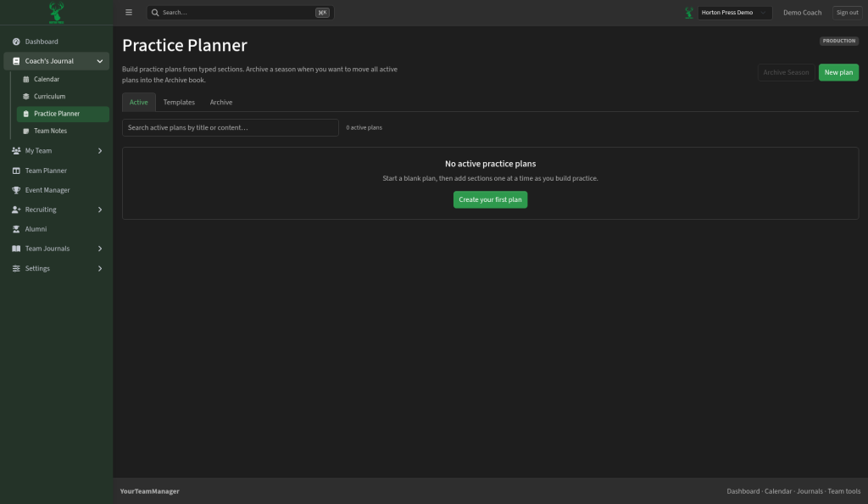This screenshot has height=504, width=868.
Task: Click the My Team people icon
Action: [x=16, y=151]
